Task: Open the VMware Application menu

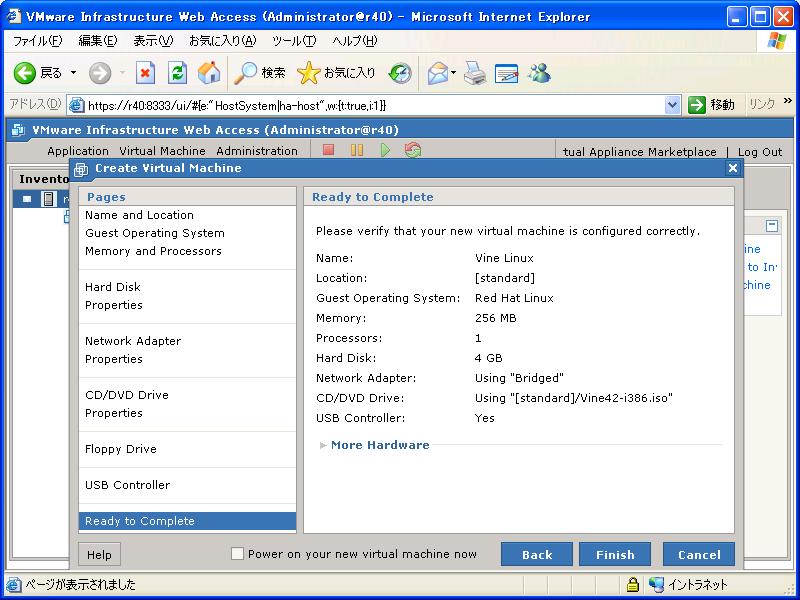Action: 78,151
